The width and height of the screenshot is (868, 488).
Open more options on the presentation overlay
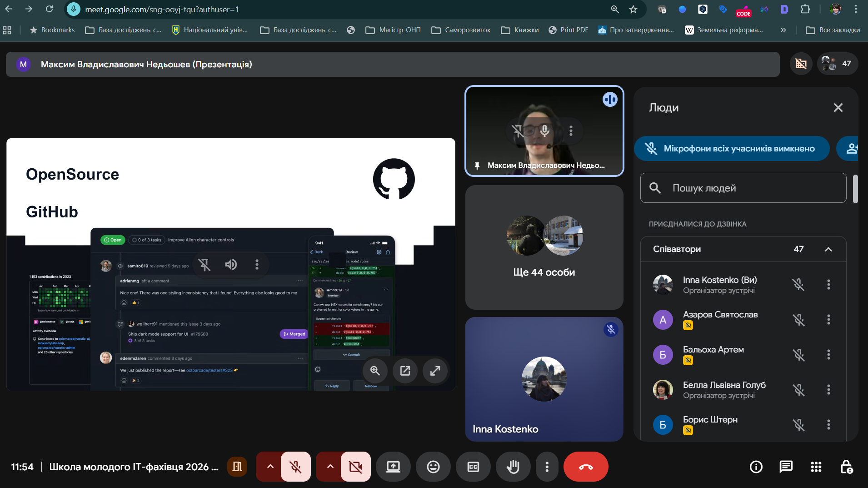[257, 265]
